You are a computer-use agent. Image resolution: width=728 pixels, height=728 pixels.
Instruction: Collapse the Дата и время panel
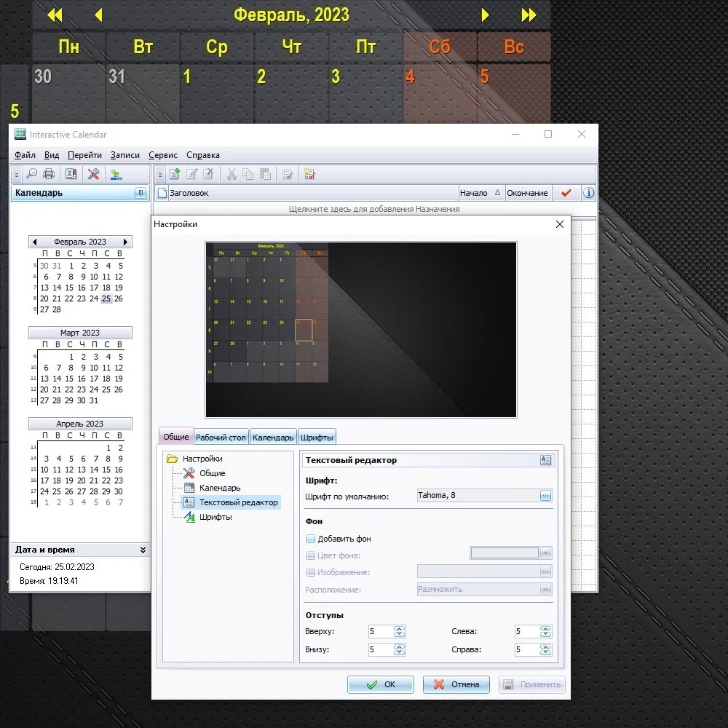point(143,550)
